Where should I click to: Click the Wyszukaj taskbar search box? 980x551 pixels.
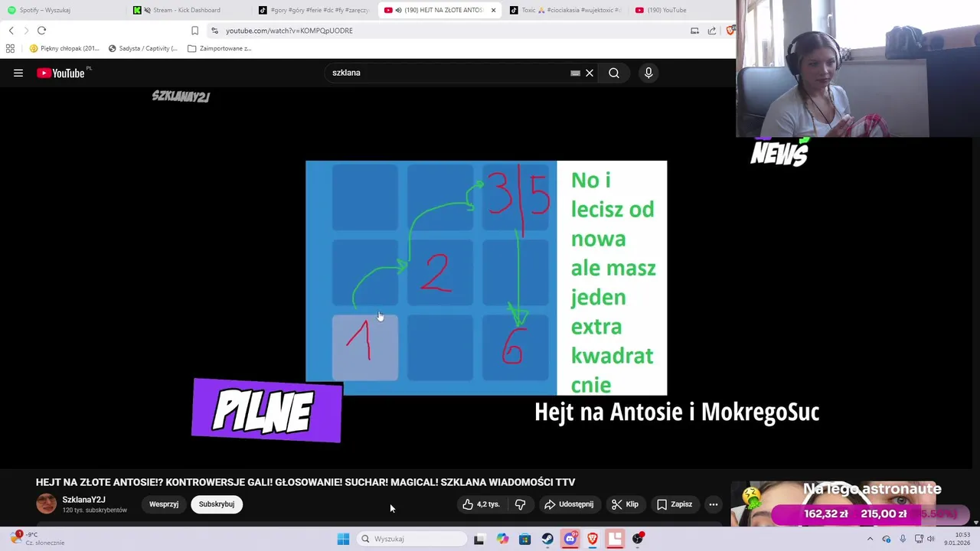[412, 539]
